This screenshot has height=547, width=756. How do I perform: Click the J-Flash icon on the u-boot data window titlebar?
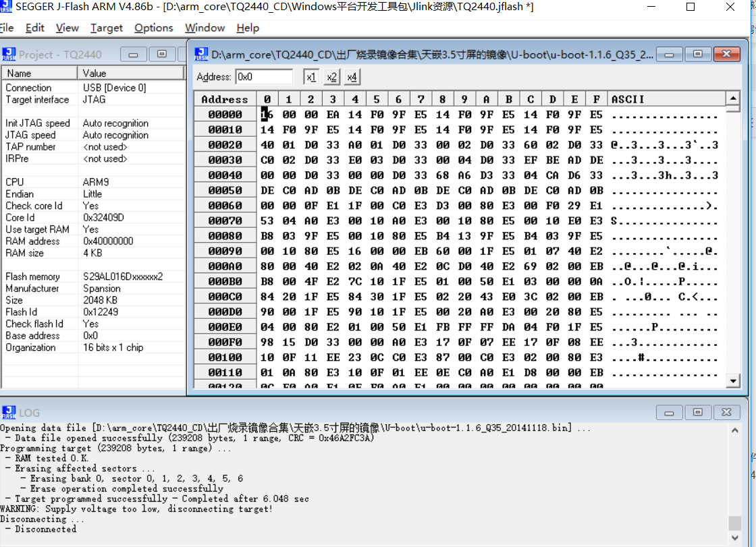tap(200, 54)
